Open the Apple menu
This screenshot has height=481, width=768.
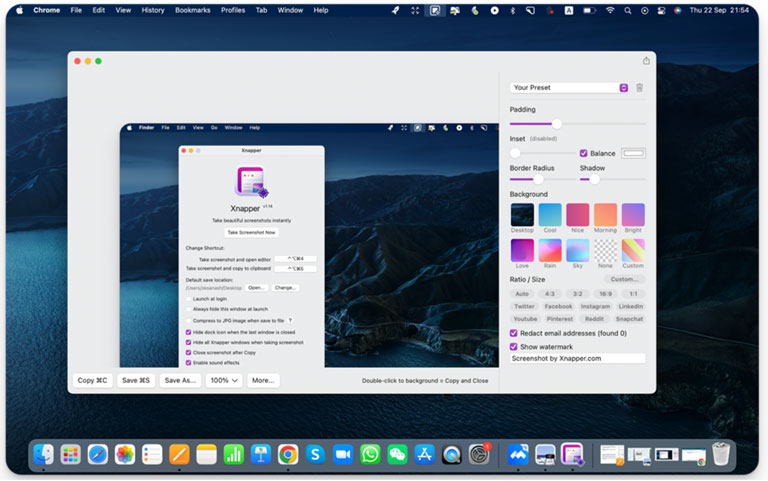coord(20,10)
